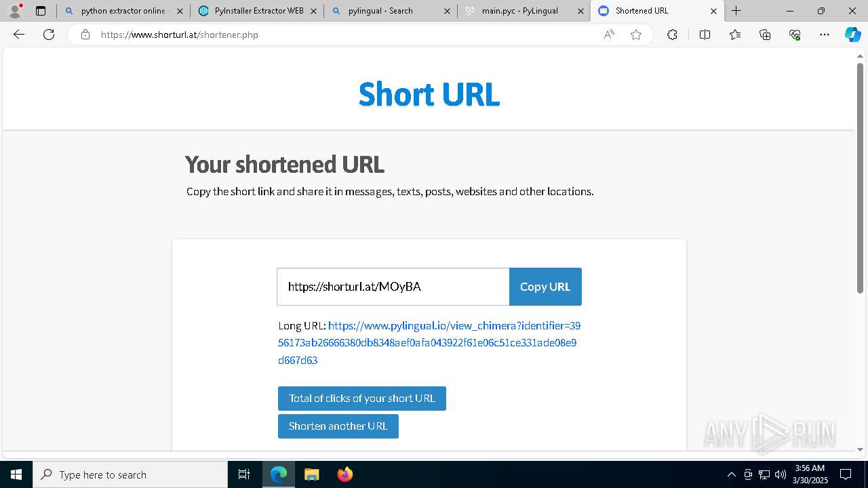The width and height of the screenshot is (868, 488).
Task: Toggle Split screen view icon
Action: [x=705, y=35]
